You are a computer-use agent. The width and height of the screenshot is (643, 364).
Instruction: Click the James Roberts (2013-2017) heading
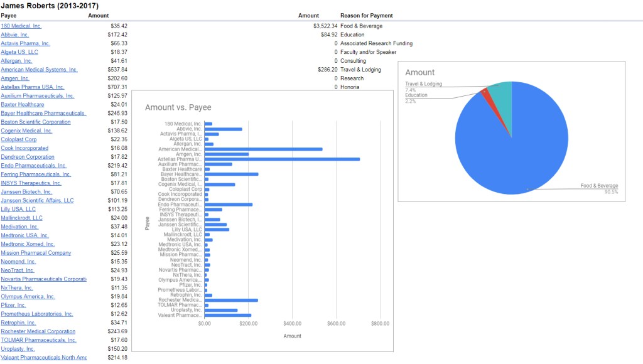coord(49,5)
